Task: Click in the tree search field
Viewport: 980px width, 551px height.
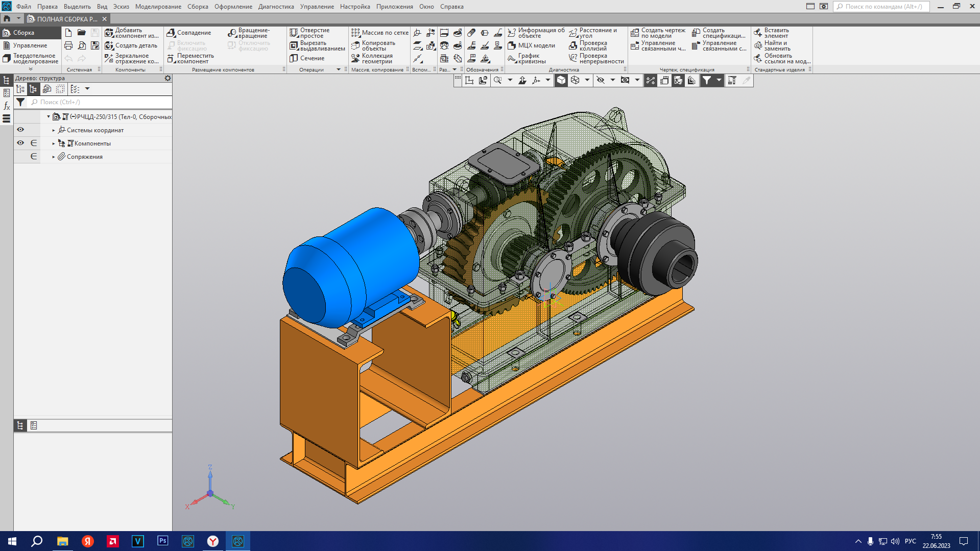Action: pyautogui.click(x=100, y=102)
